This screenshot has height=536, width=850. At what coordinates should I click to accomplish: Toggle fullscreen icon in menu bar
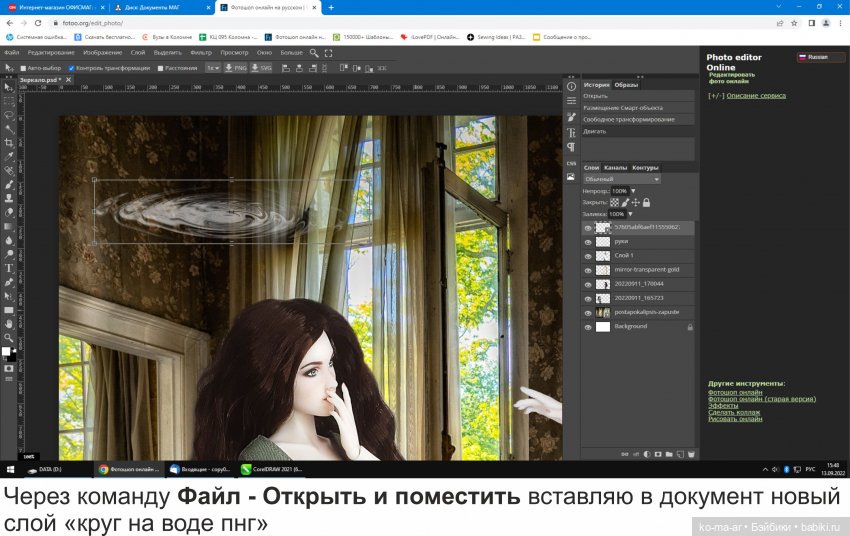tap(328, 53)
